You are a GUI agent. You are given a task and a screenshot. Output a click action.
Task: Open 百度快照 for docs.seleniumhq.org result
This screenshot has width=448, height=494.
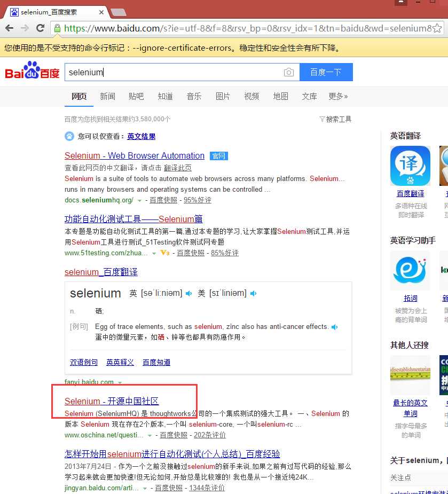pos(163,200)
